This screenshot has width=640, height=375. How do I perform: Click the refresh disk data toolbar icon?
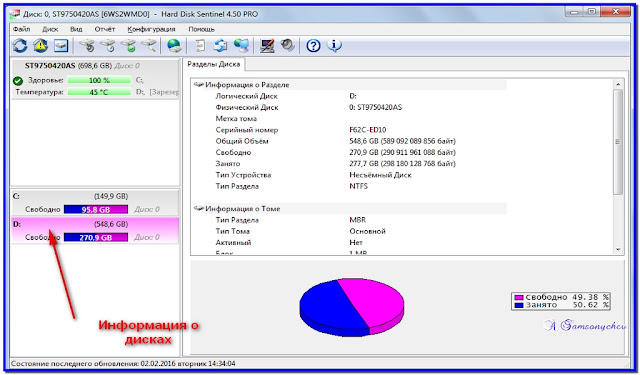click(x=20, y=45)
